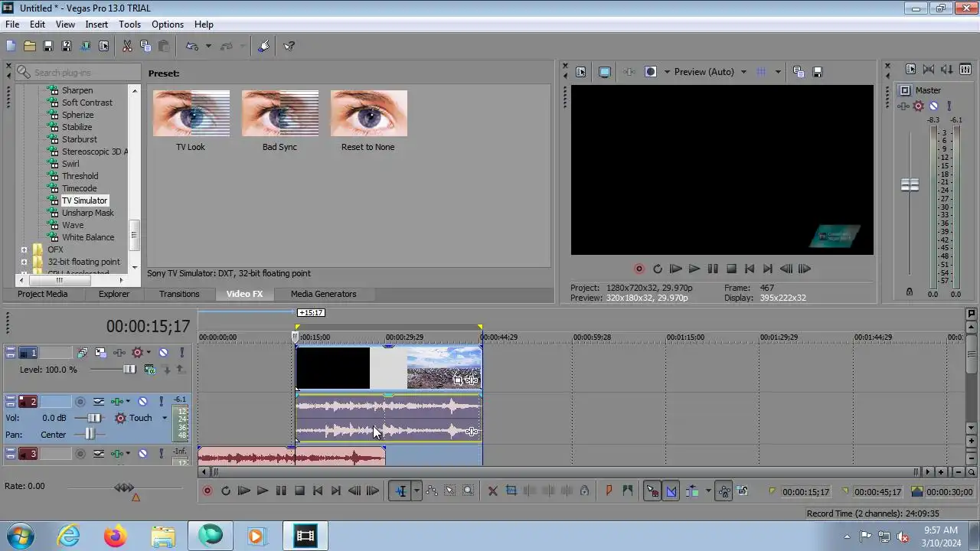Expand the OFX folder in the plug-in tree
This screenshot has width=980, height=551.
click(x=24, y=249)
